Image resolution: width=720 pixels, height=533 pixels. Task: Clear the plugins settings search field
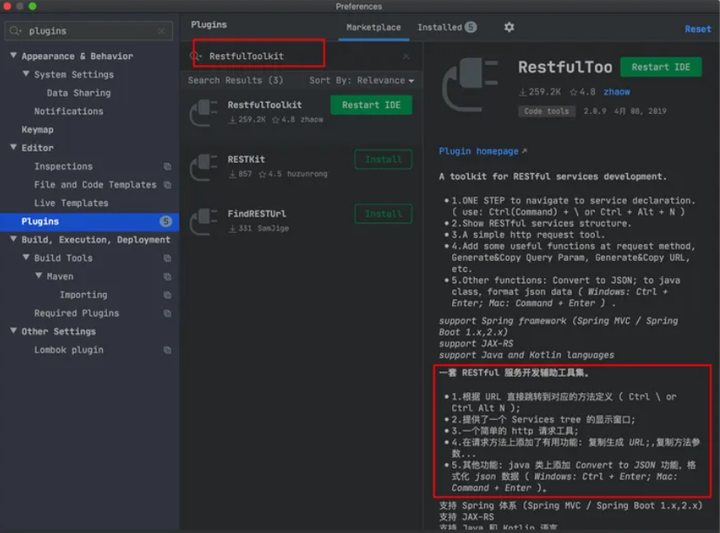[161, 31]
